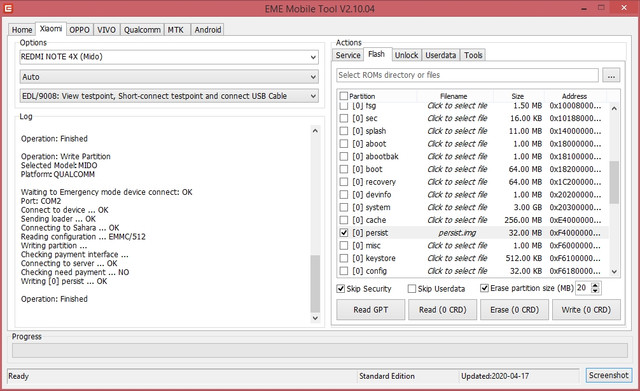Click persist.img filename cell
The image size is (640, 391).
click(457, 233)
